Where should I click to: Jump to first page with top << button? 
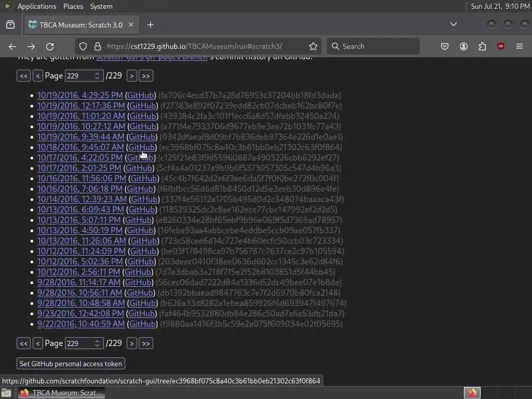click(24, 76)
